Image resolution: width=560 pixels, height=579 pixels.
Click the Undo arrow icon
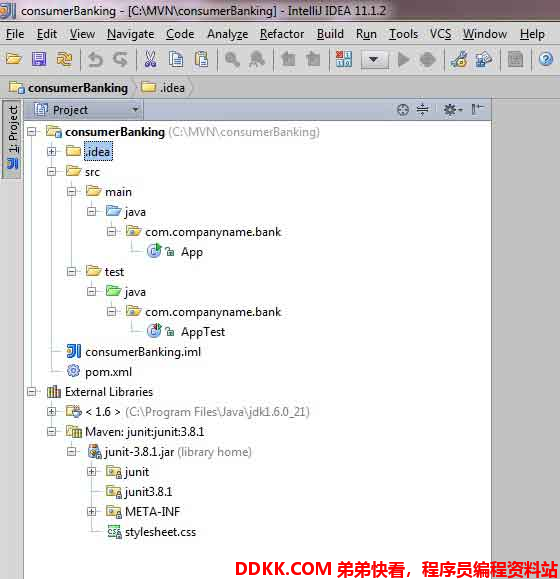pos(96,59)
